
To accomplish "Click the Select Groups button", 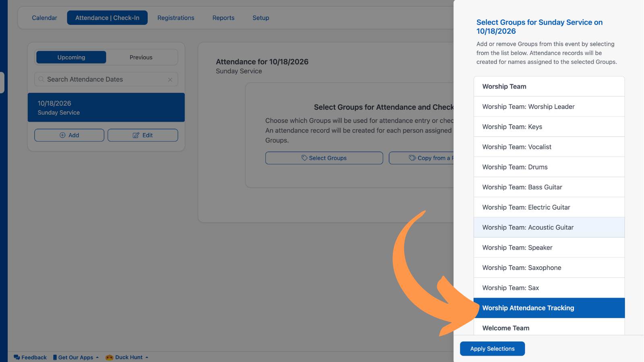I will (324, 158).
